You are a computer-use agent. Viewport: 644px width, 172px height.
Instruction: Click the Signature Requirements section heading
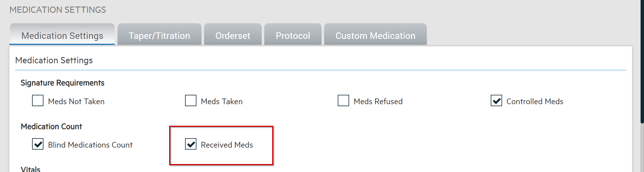click(x=63, y=83)
